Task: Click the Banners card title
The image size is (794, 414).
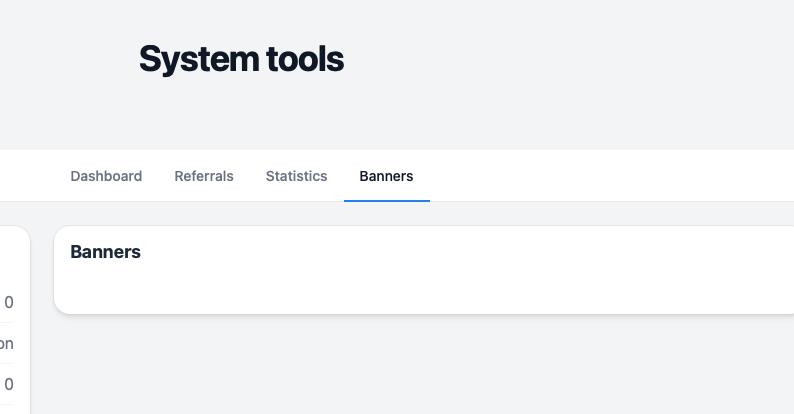Action: [x=105, y=252]
